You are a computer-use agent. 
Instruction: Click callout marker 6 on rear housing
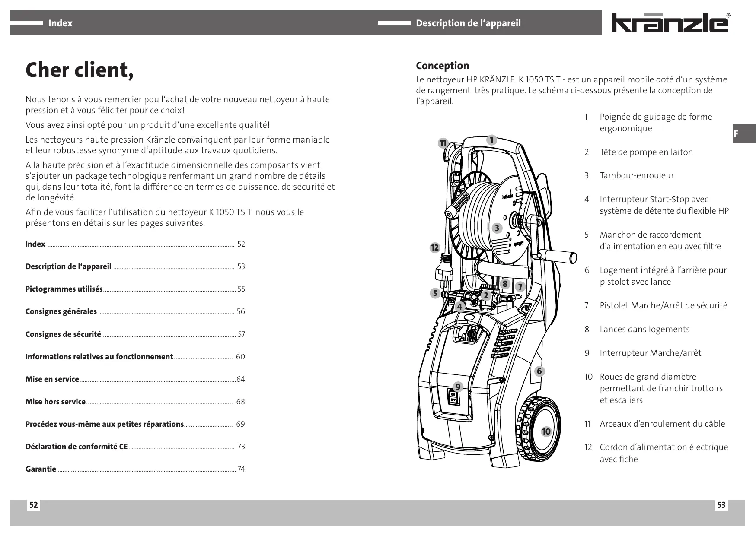pyautogui.click(x=539, y=371)
